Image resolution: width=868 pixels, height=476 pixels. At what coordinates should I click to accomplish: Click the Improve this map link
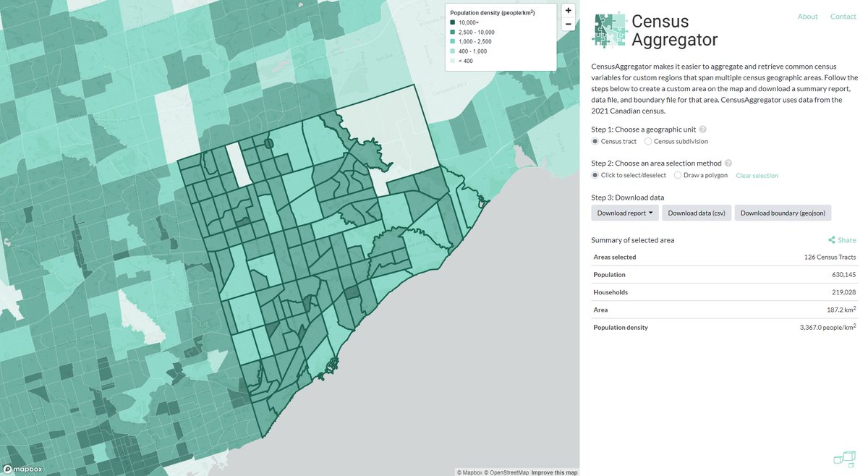click(x=554, y=472)
